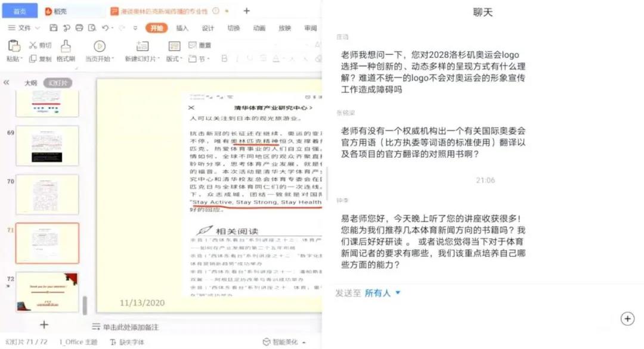Open Print Preview icon
The image size is (644, 349).
[x=92, y=27]
